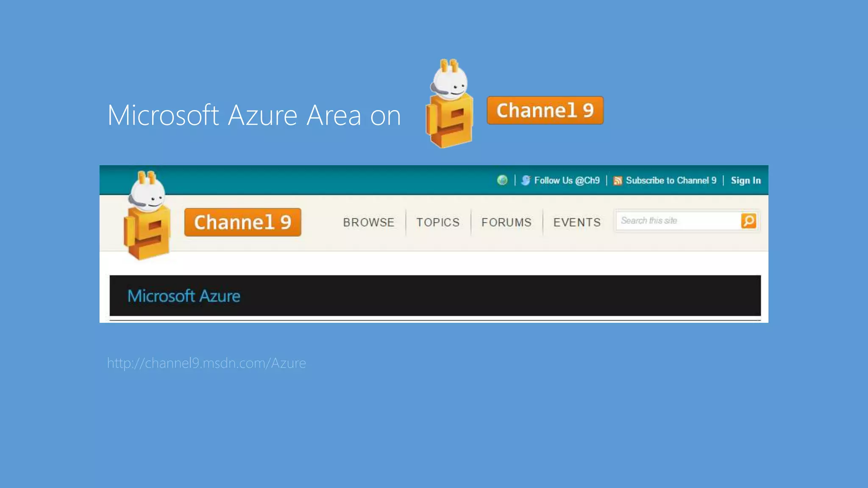The height and width of the screenshot is (488, 868).
Task: Click the Channel 9 badge in slide title
Action: click(x=545, y=110)
